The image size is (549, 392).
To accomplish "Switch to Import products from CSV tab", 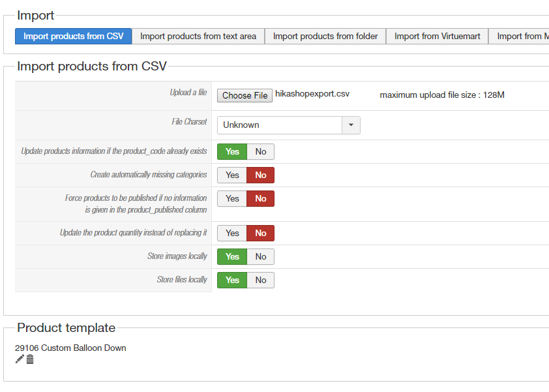I will click(x=73, y=37).
